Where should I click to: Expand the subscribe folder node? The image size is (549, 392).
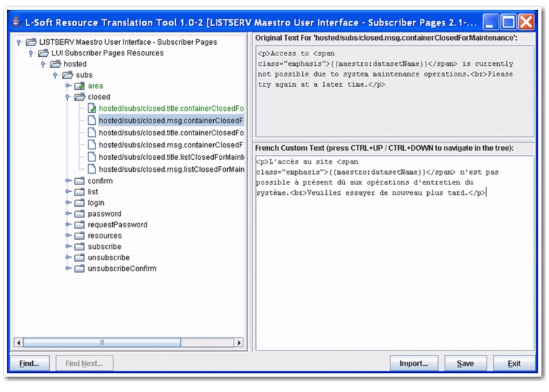point(68,247)
